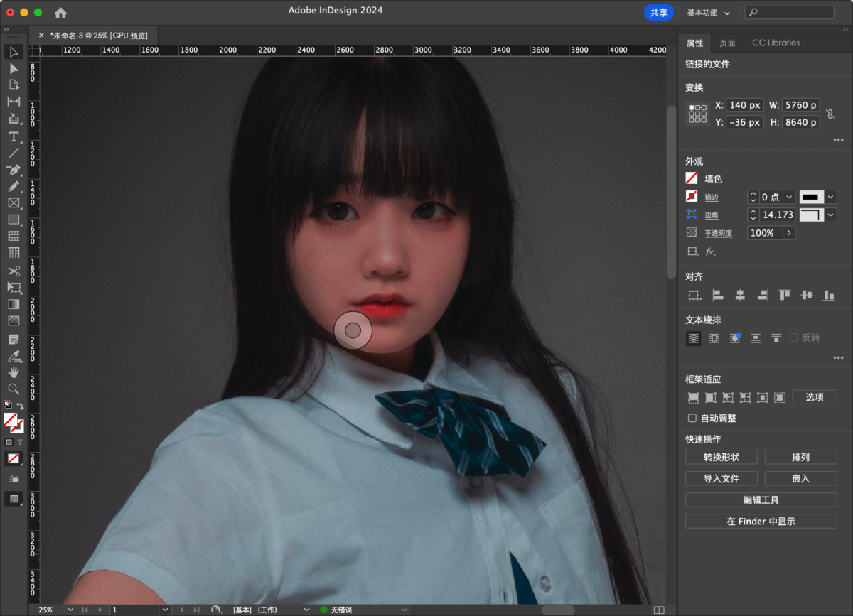Click align horizontal centers icon
This screenshot has height=616, width=853.
coord(740,295)
